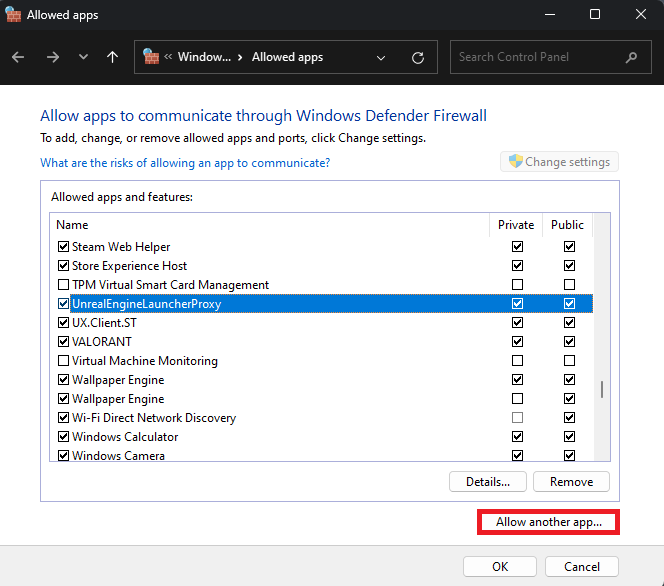The height and width of the screenshot is (586, 664).
Task: Toggle Public for UnrealEngineLauncherProxy
Action: point(569,304)
